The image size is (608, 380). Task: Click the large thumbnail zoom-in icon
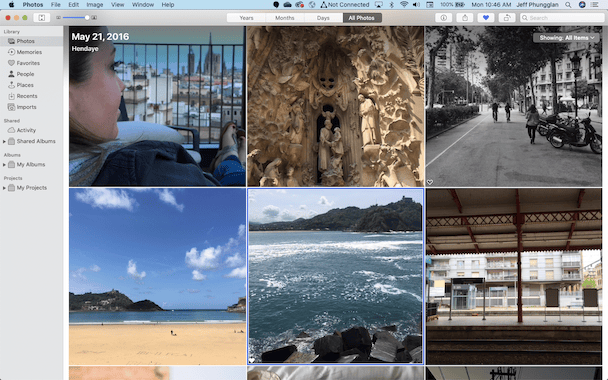tap(94, 18)
